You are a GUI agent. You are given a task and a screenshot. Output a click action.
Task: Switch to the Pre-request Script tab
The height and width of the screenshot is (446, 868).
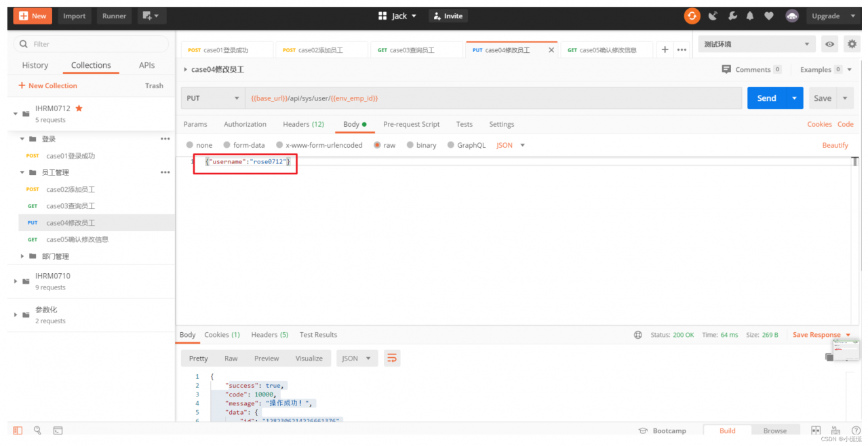[411, 124]
